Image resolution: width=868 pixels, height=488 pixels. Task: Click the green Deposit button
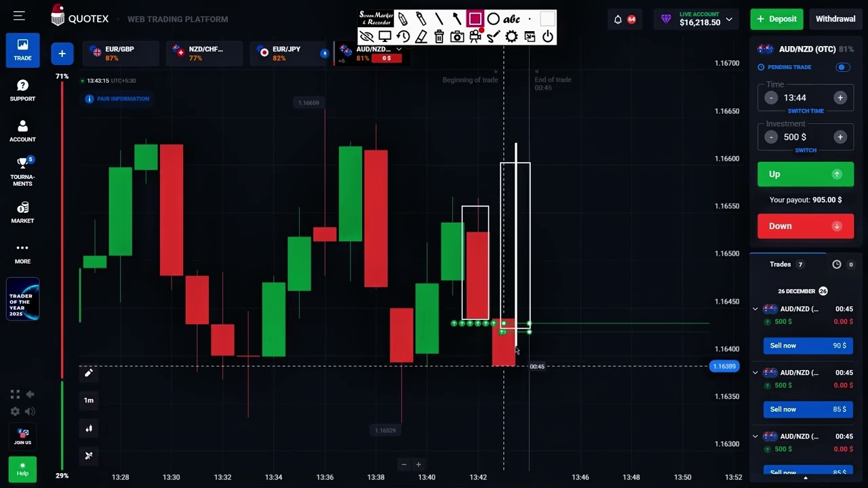[776, 19]
